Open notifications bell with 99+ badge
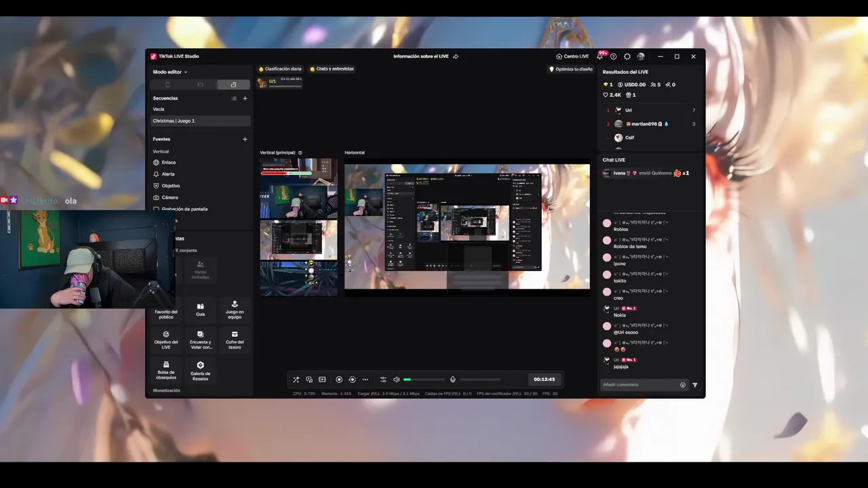Viewport: 868px width, 488px height. coord(600,56)
